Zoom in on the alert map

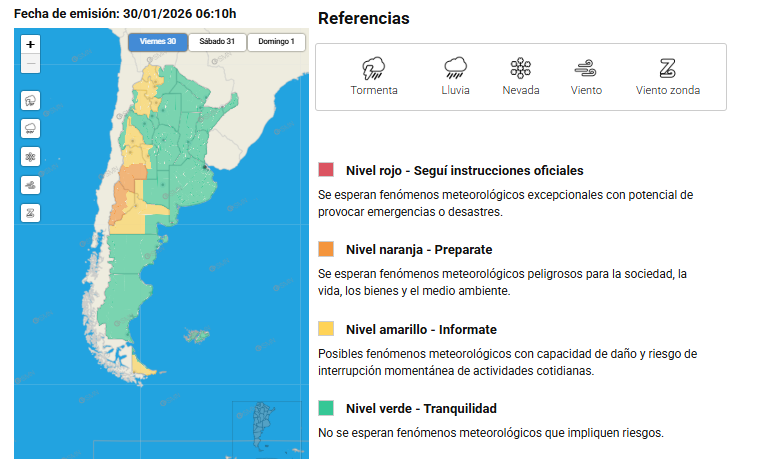[x=30, y=44]
